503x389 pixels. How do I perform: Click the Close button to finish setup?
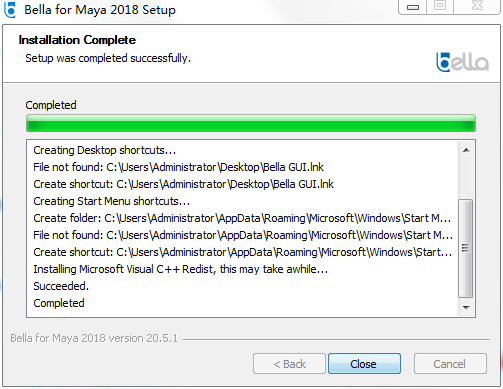[364, 364]
